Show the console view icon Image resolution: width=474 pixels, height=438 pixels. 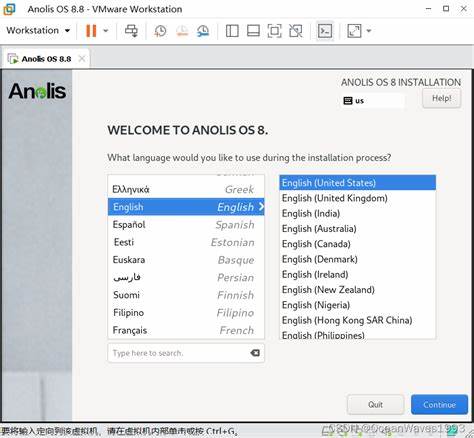(x=325, y=31)
